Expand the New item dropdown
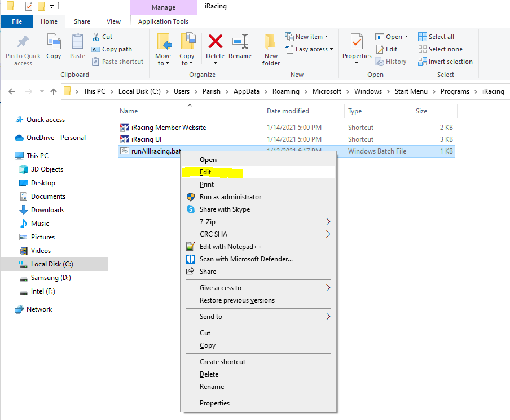This screenshot has width=510, height=420. tap(326, 37)
